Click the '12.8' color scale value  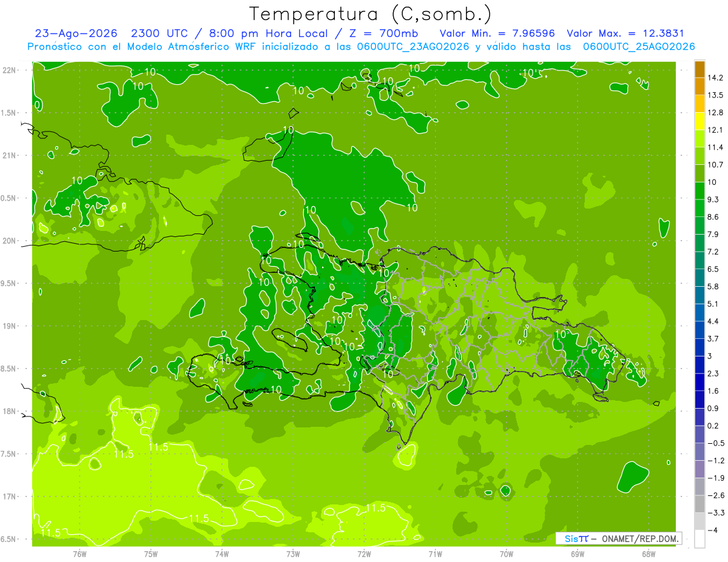tap(715, 113)
